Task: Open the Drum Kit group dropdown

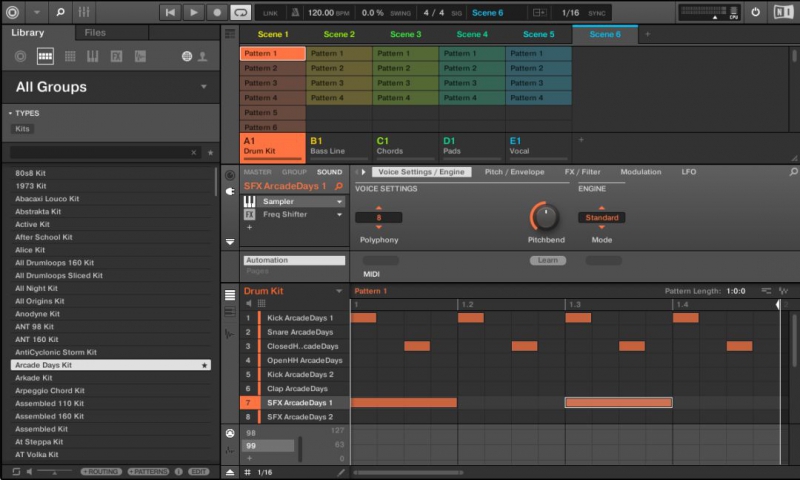Action: pos(339,291)
